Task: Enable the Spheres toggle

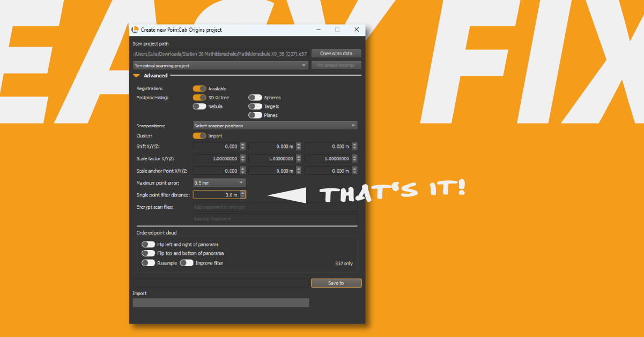Action: point(255,98)
